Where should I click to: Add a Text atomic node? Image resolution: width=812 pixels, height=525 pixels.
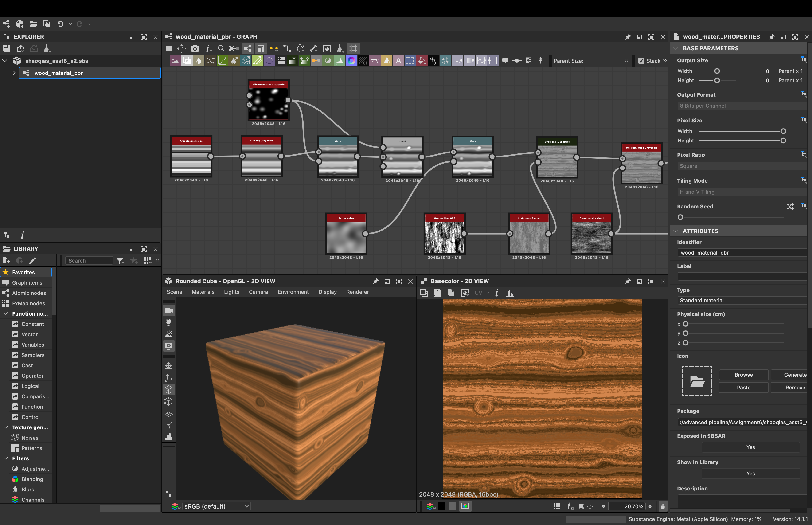[x=398, y=61]
